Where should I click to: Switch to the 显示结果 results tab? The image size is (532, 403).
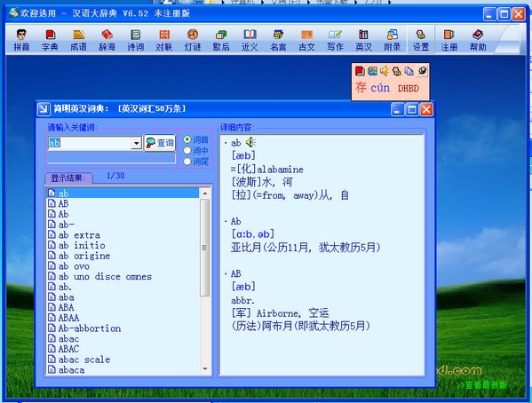(68, 178)
